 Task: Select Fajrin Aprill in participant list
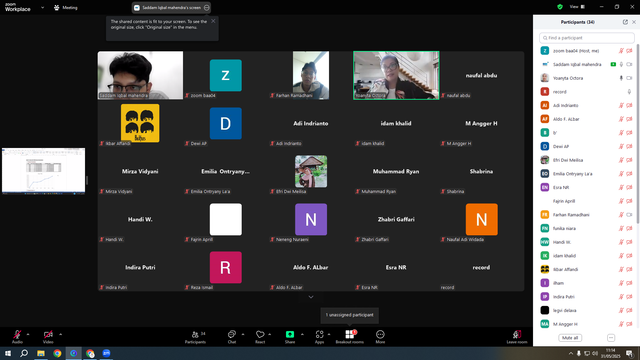[x=586, y=201]
